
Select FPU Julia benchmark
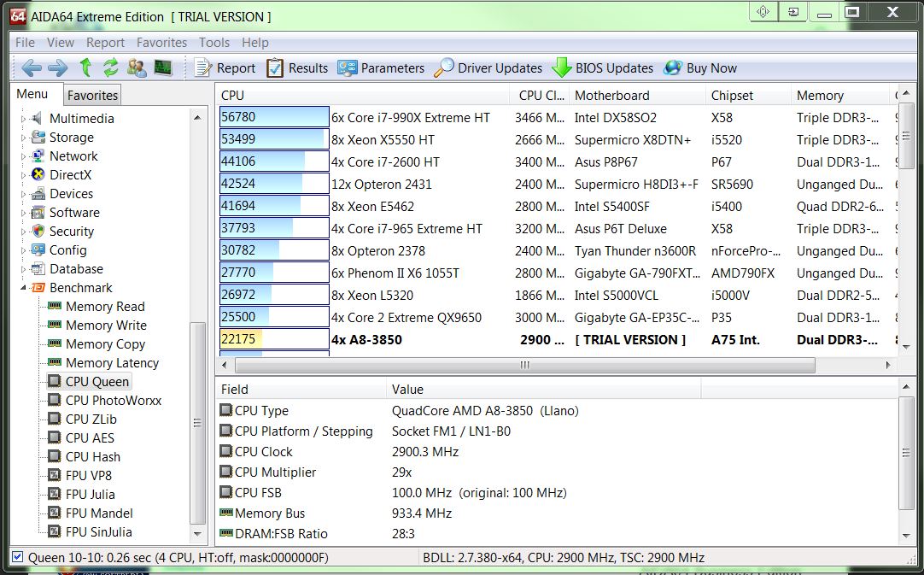(91, 494)
